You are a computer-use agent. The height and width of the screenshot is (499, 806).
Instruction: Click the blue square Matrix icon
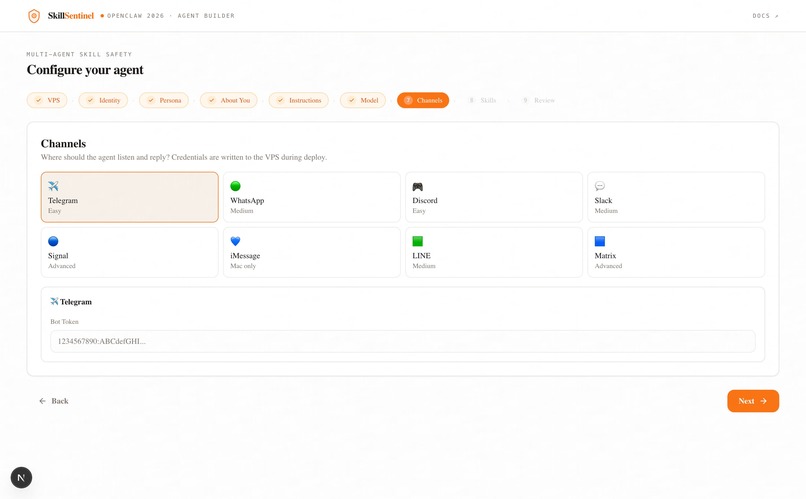[600, 241]
